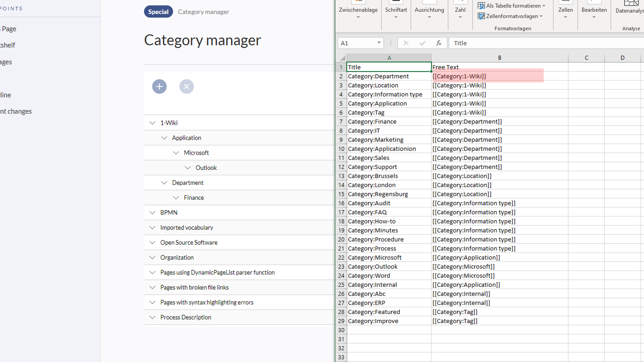Click the Select All corner triangle in Excel
Viewport: 644px width, 362px height.
click(342, 58)
